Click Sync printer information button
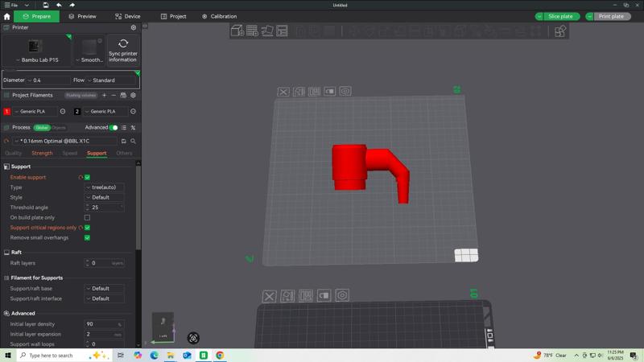Viewport: 644px width, 362px height. click(x=123, y=50)
